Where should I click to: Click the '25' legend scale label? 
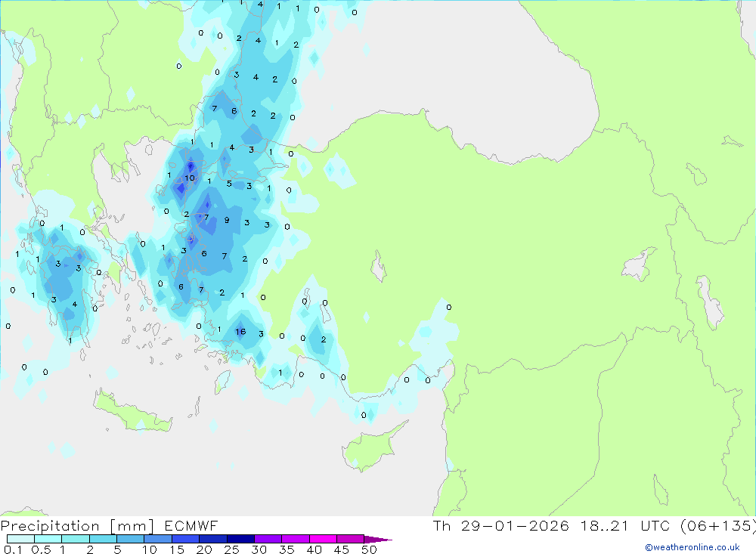[x=231, y=549]
